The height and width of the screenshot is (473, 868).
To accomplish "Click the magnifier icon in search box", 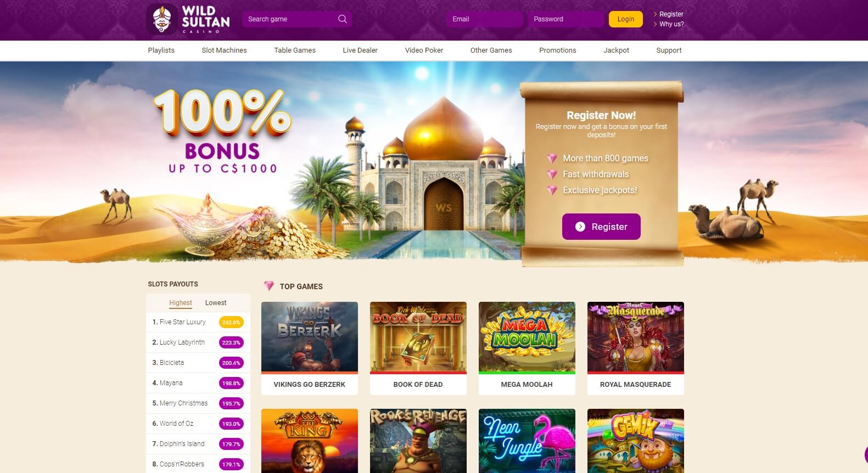I will pos(343,19).
